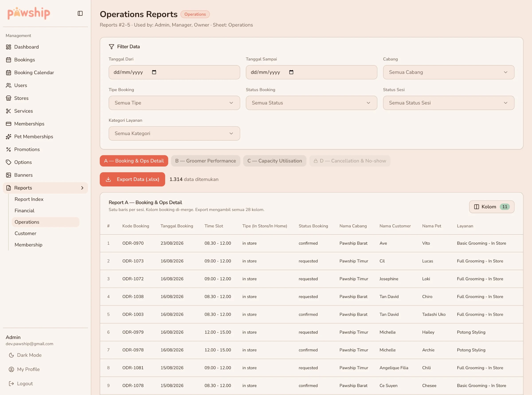Open date picker icon for Tanggal Dari

154,72
